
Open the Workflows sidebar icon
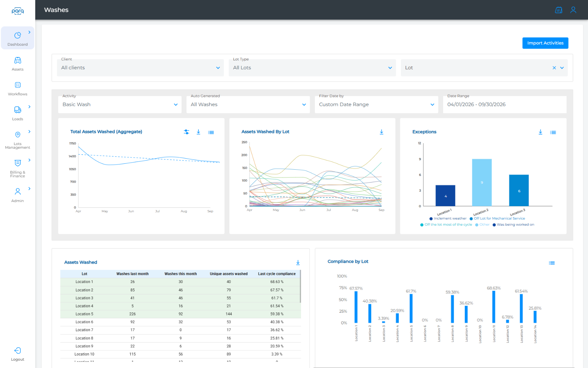18,85
